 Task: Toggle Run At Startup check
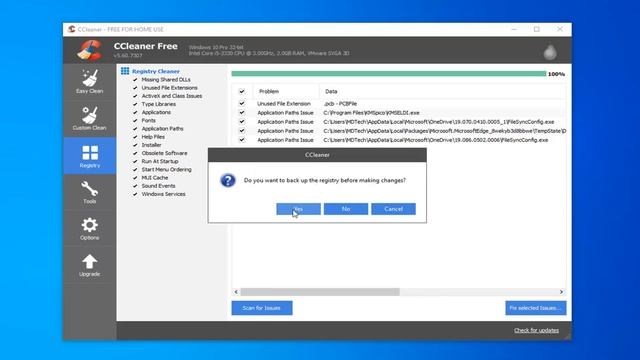point(135,161)
